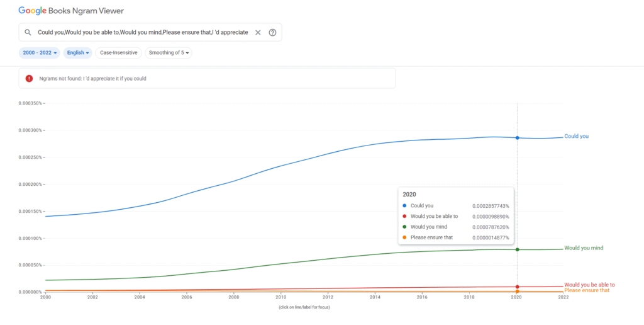Click Please ensure that entry in tooltip

click(431, 238)
